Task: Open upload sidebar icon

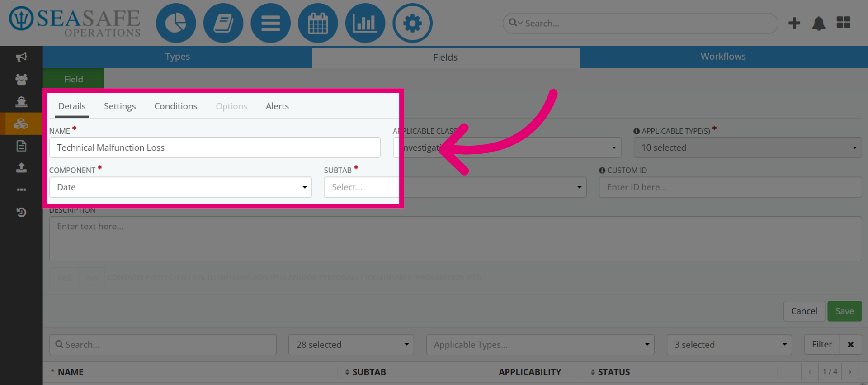Action: (x=21, y=168)
